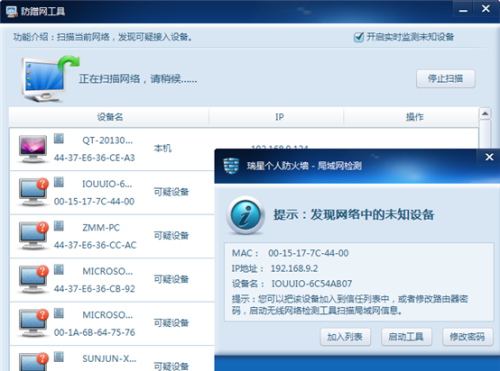Select the SUNJUN-X... device name
Image resolution: width=500 pixels, height=371 pixels.
[x=109, y=359]
